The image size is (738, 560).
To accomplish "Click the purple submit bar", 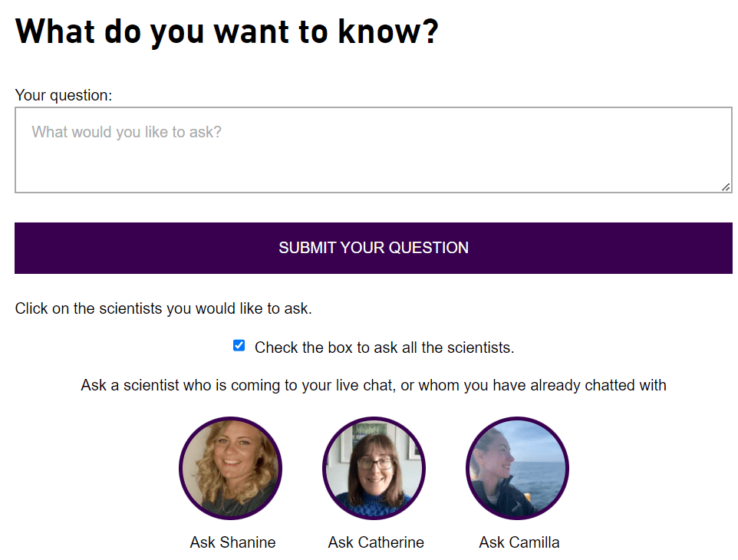I will (374, 248).
